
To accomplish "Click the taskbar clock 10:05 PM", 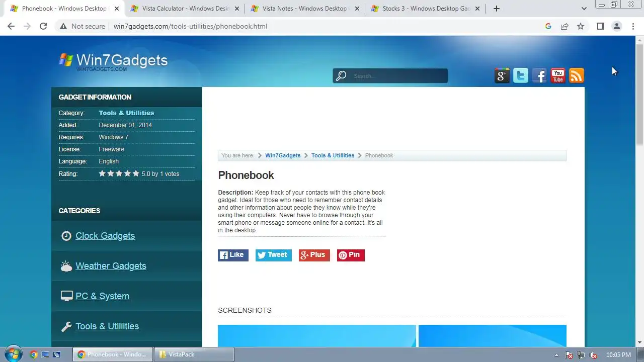I will click(618, 355).
